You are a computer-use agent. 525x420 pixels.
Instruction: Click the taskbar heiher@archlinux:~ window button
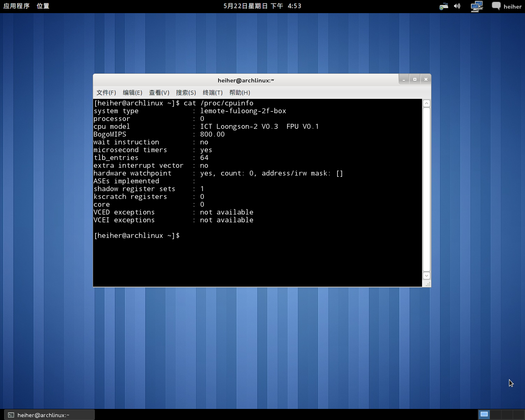49,415
